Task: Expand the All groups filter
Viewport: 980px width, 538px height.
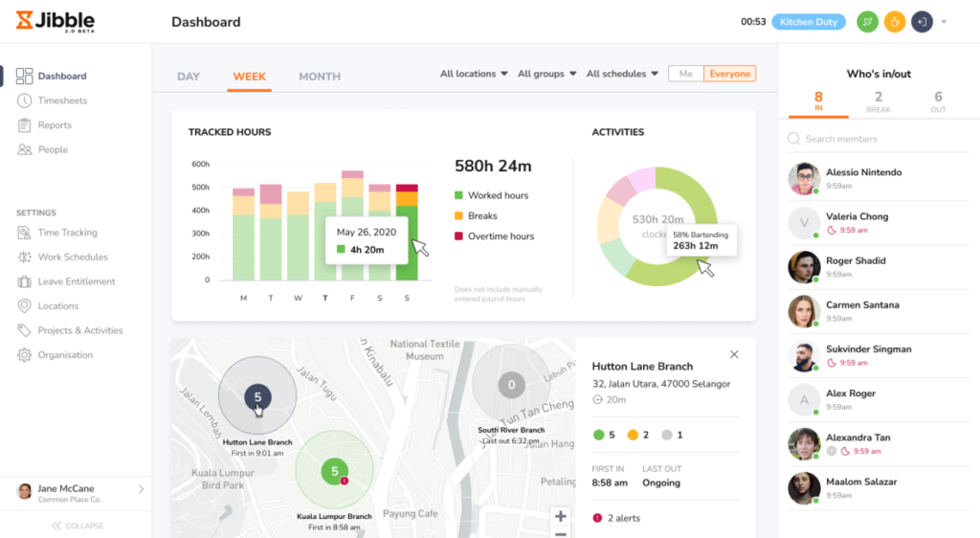Action: click(x=546, y=74)
